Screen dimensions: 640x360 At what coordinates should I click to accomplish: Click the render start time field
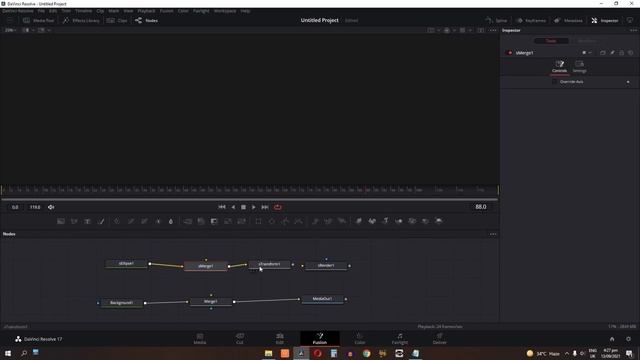point(15,207)
